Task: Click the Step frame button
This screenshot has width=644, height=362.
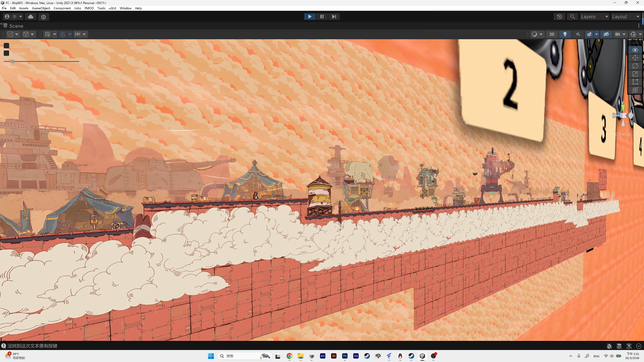Action: 334,16
